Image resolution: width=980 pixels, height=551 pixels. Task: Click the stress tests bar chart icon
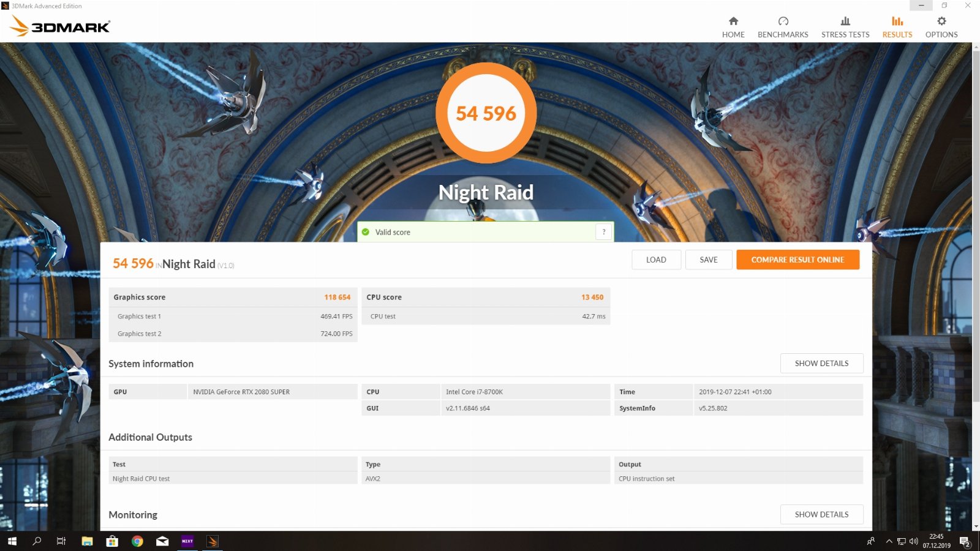click(x=845, y=21)
